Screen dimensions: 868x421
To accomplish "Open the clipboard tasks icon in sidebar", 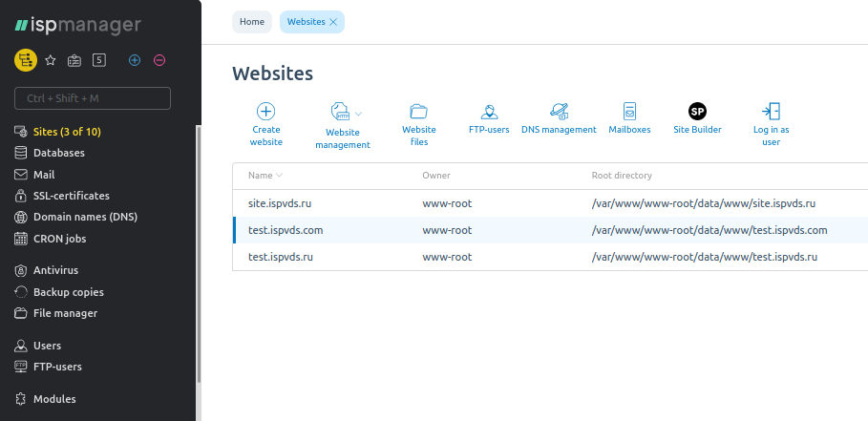I will click(x=74, y=60).
